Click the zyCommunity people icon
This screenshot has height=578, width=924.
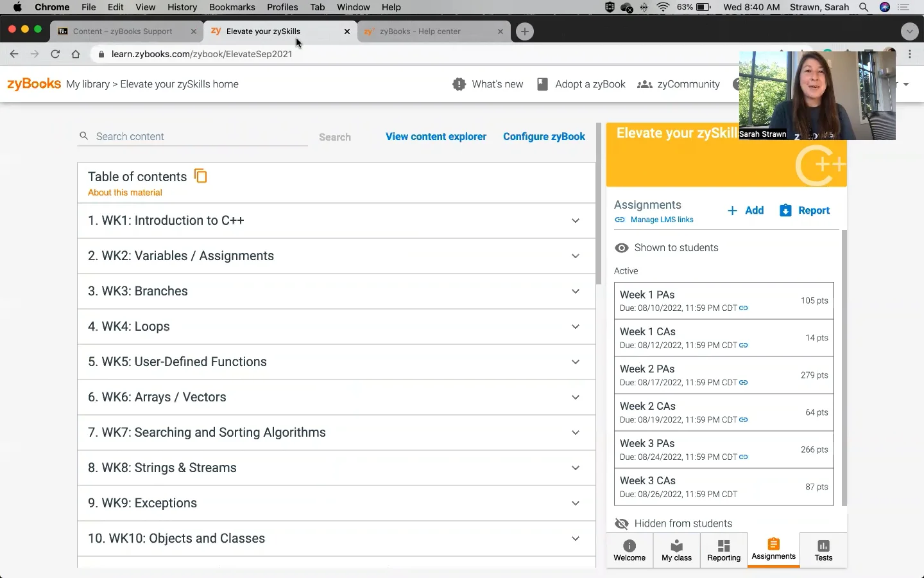[x=645, y=84]
